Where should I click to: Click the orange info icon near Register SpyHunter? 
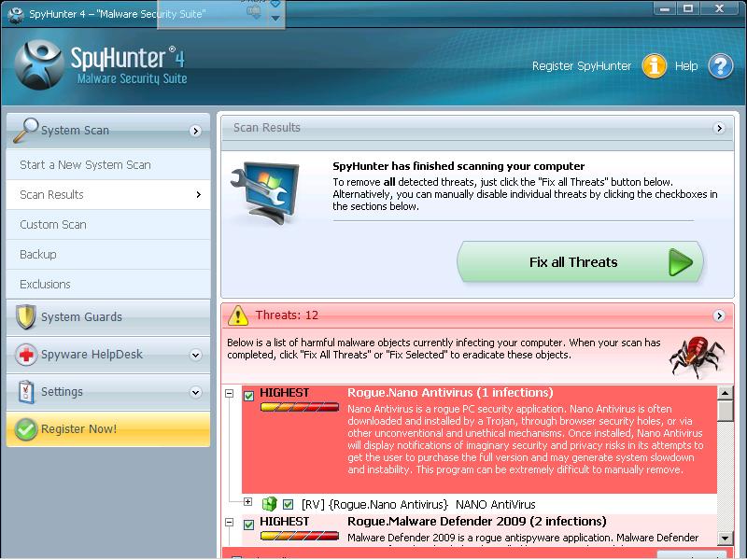point(655,66)
